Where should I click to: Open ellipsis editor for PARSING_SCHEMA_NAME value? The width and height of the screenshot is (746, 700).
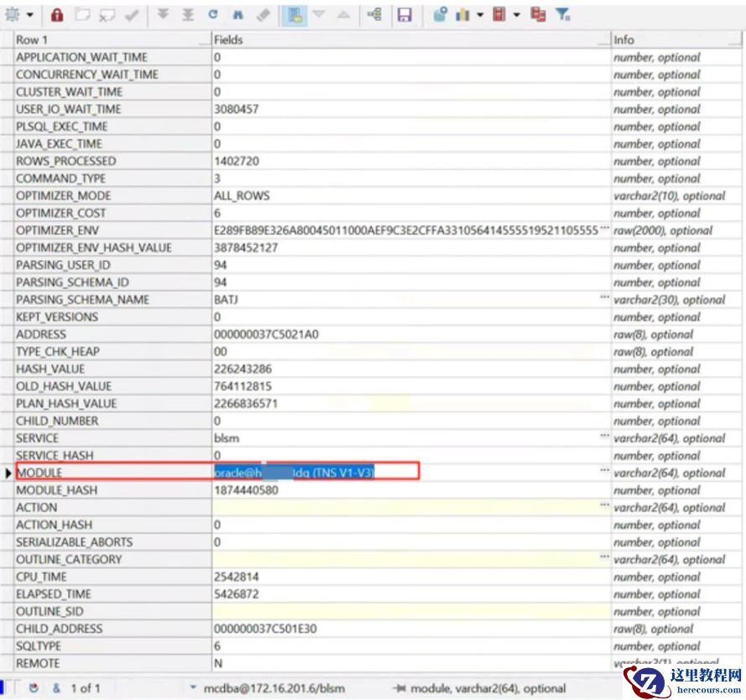604,300
